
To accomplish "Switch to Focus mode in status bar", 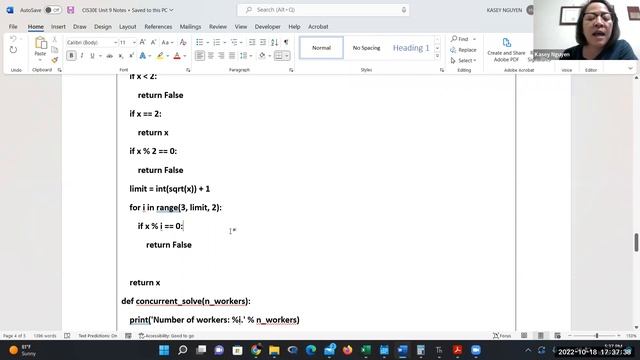I will (x=502, y=336).
